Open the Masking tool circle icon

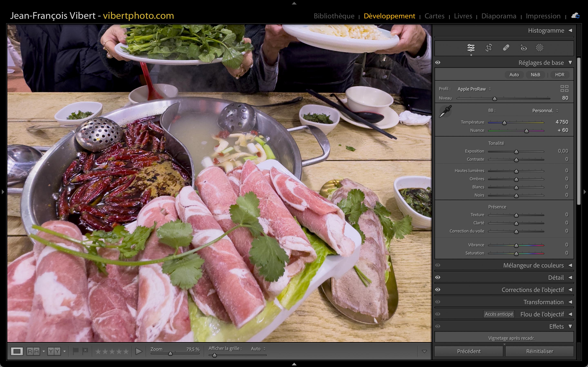coord(539,48)
